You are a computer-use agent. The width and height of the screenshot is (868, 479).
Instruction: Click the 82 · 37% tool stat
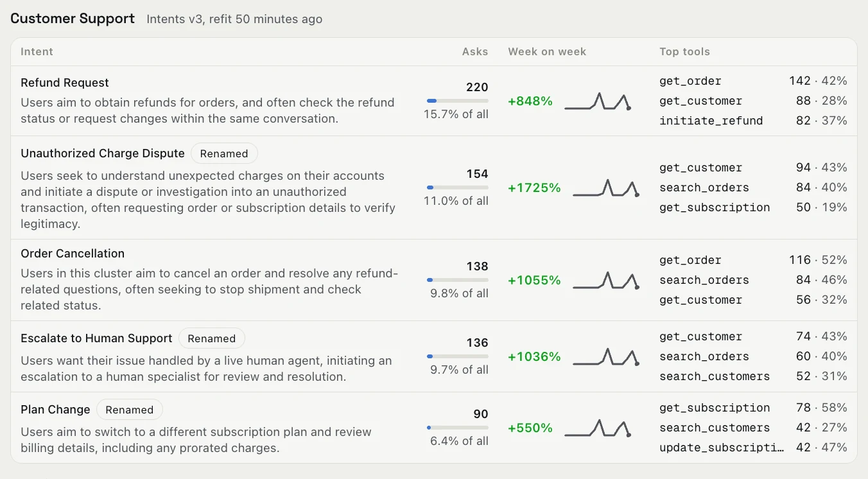coord(822,121)
